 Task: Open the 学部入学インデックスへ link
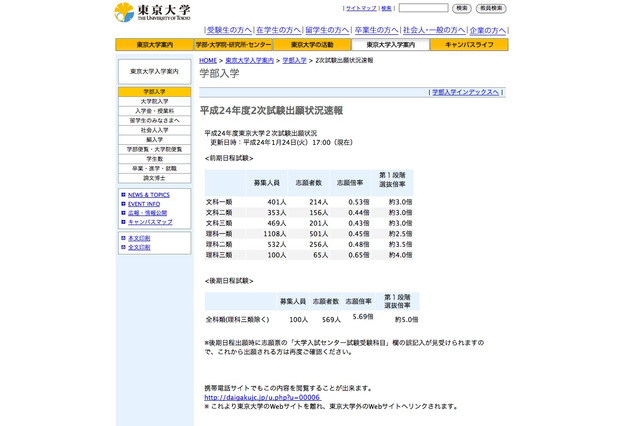coord(465,92)
